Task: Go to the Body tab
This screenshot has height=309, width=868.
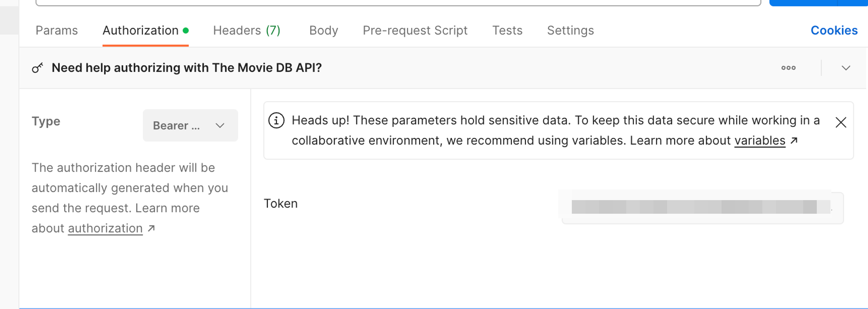Action: click(x=323, y=30)
